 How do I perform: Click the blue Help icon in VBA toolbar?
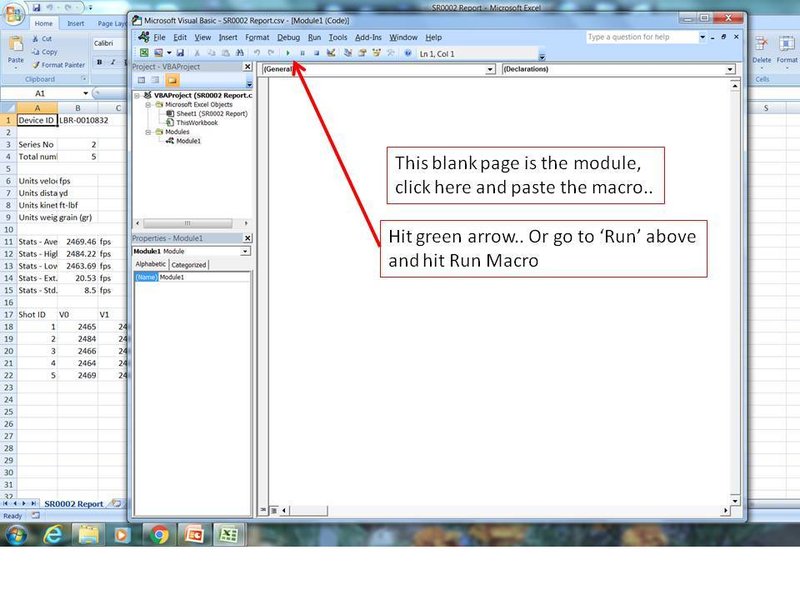point(408,53)
